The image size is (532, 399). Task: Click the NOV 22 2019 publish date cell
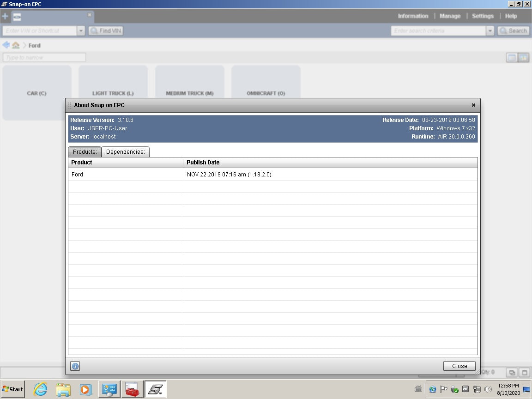229,175
